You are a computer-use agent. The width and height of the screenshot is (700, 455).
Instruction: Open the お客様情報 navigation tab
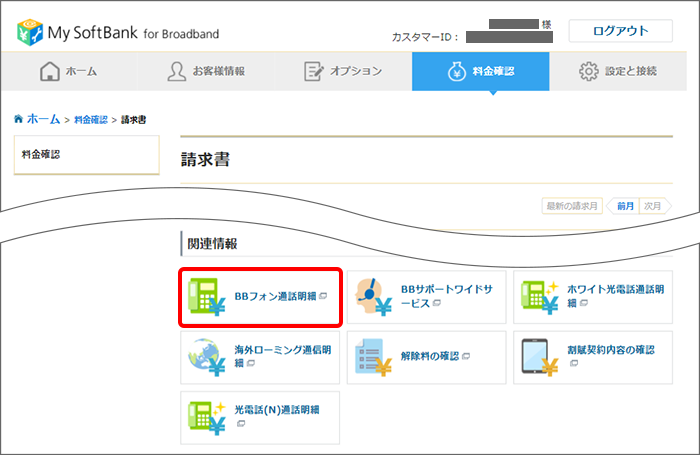pyautogui.click(x=206, y=71)
